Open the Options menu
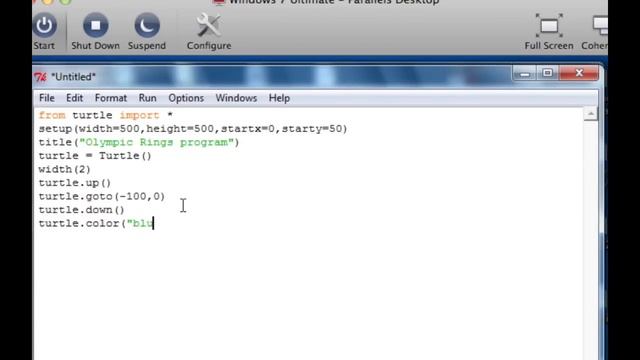This screenshot has width=640, height=360. pos(186,98)
